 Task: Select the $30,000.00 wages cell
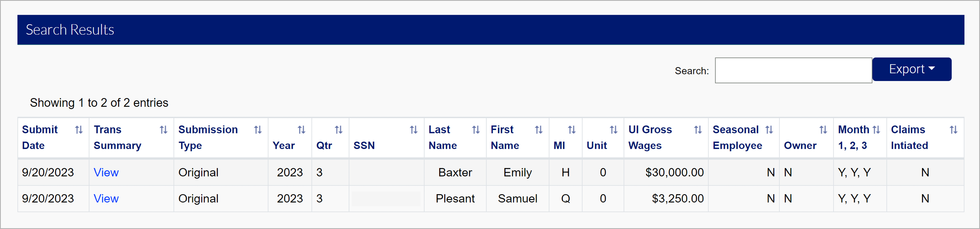(674, 173)
